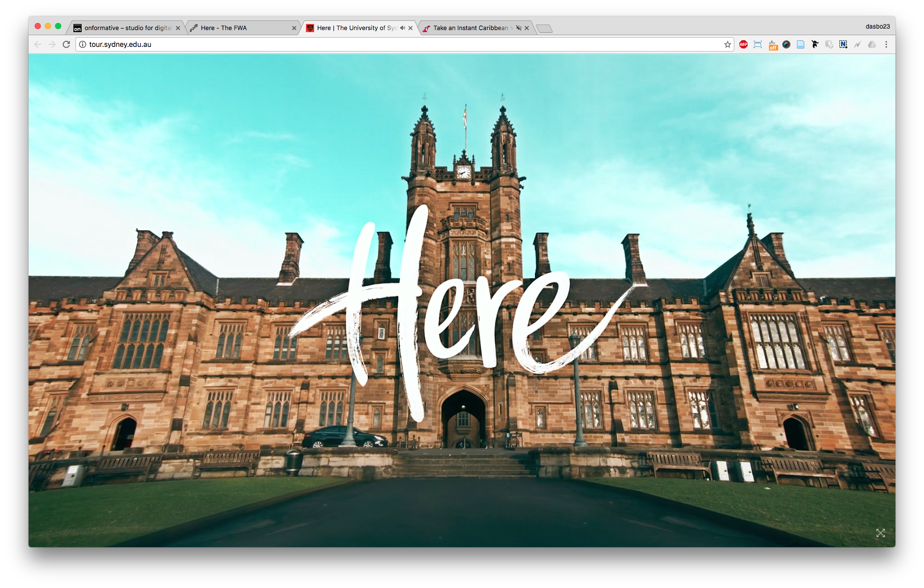Go forward to next page
Viewport: 924px width, 588px height.
[x=52, y=44]
